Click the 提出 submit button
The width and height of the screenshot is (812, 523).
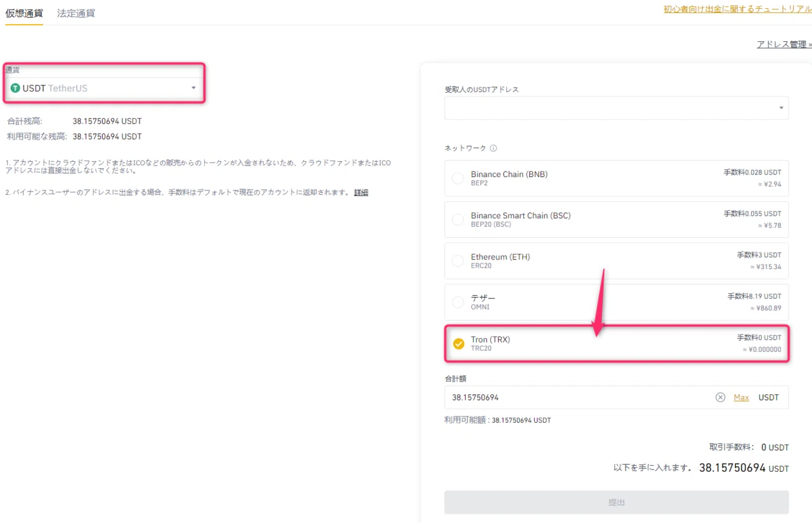pyautogui.click(x=617, y=502)
